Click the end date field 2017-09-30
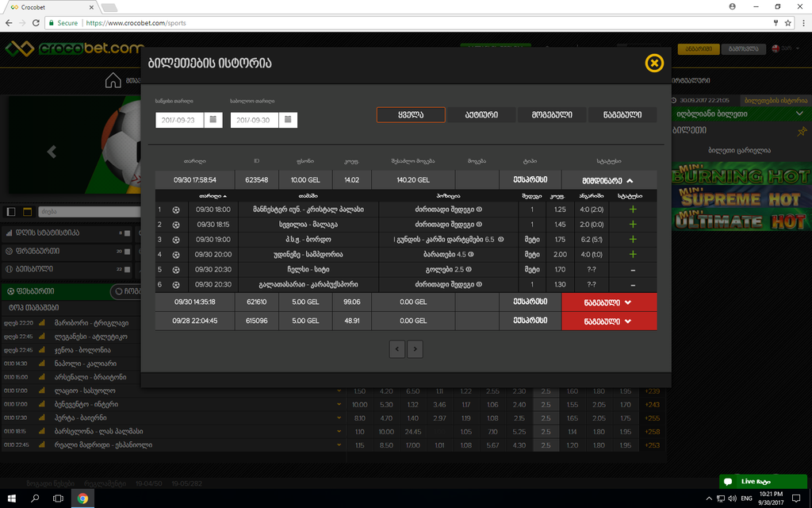This screenshot has height=508, width=812. point(255,120)
